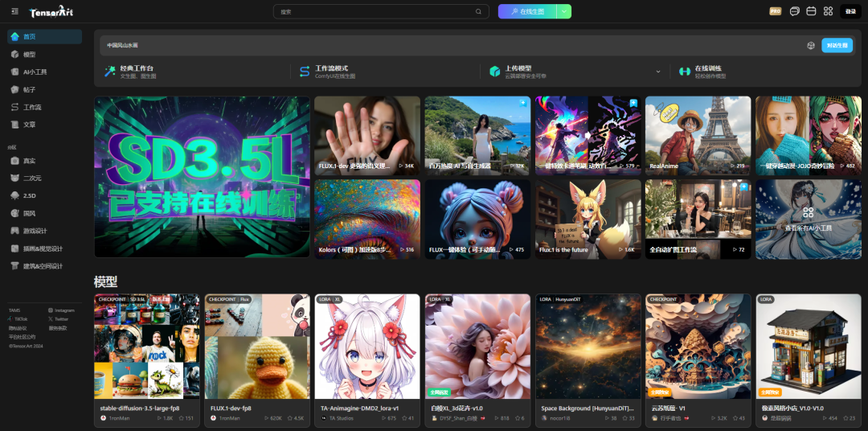Collapse the sidebar using the menu icon

coord(14,11)
